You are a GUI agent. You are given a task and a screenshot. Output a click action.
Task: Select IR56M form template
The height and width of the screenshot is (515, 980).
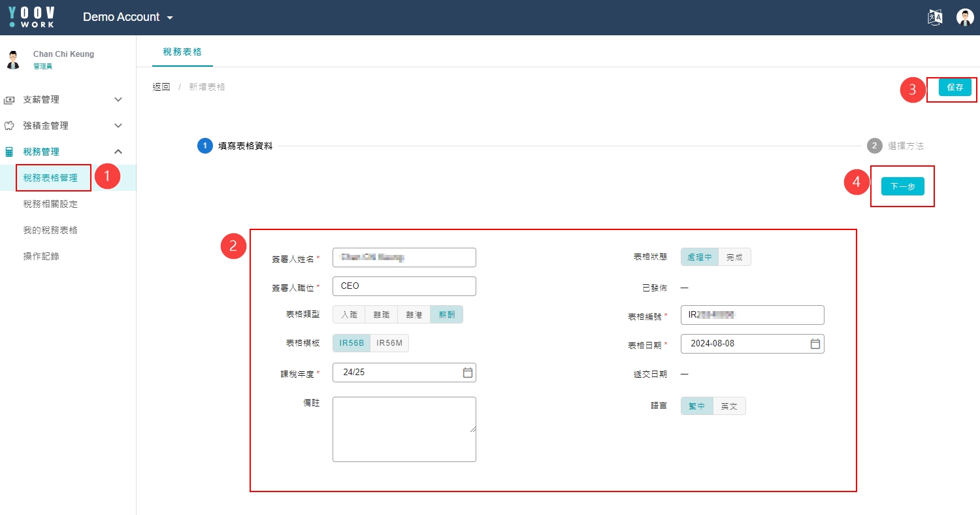389,343
